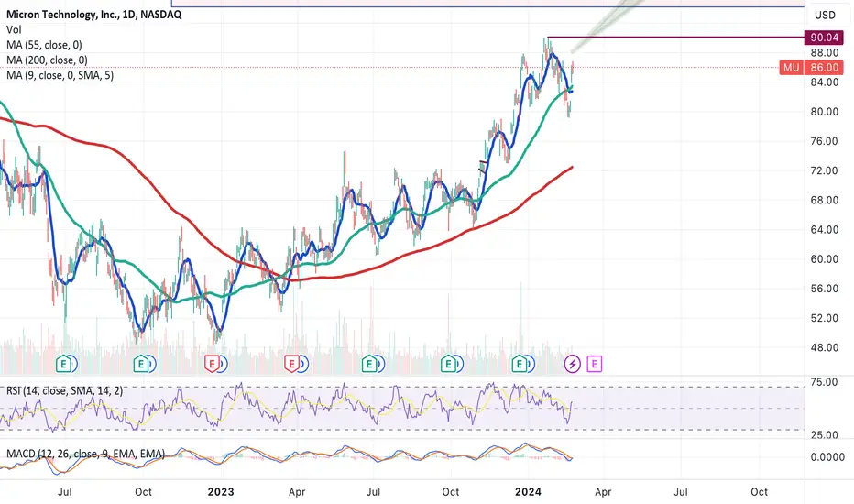Click the MACD (12, 26, close, 9, EMA, EMA) legend
Viewport: 854px width, 504px height.
(x=85, y=454)
